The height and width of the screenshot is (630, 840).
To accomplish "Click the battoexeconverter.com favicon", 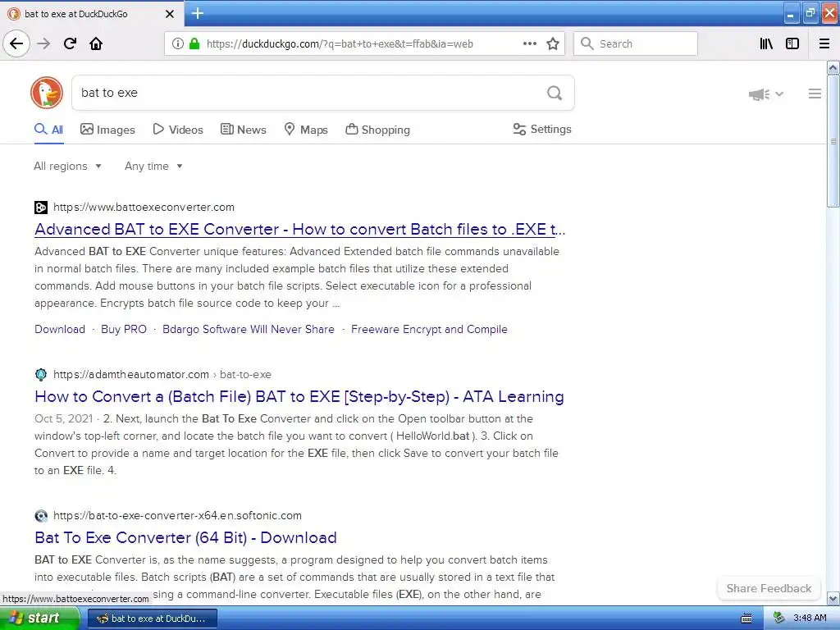I will click(x=41, y=208).
